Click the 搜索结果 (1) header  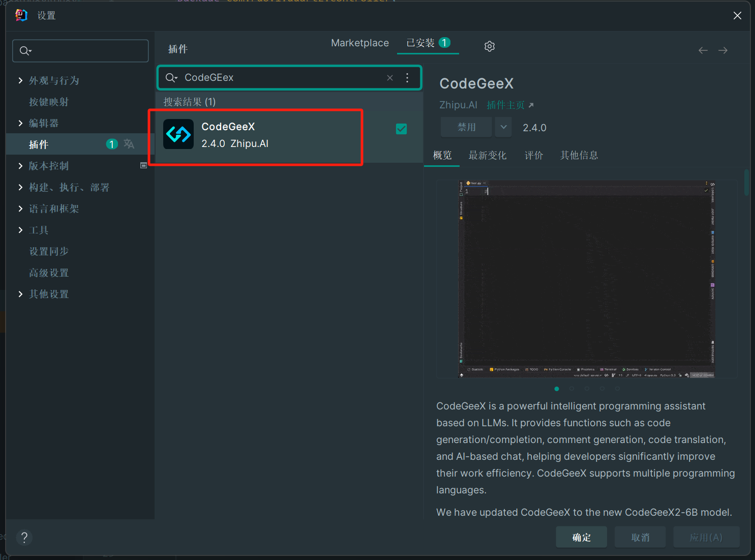click(x=189, y=102)
